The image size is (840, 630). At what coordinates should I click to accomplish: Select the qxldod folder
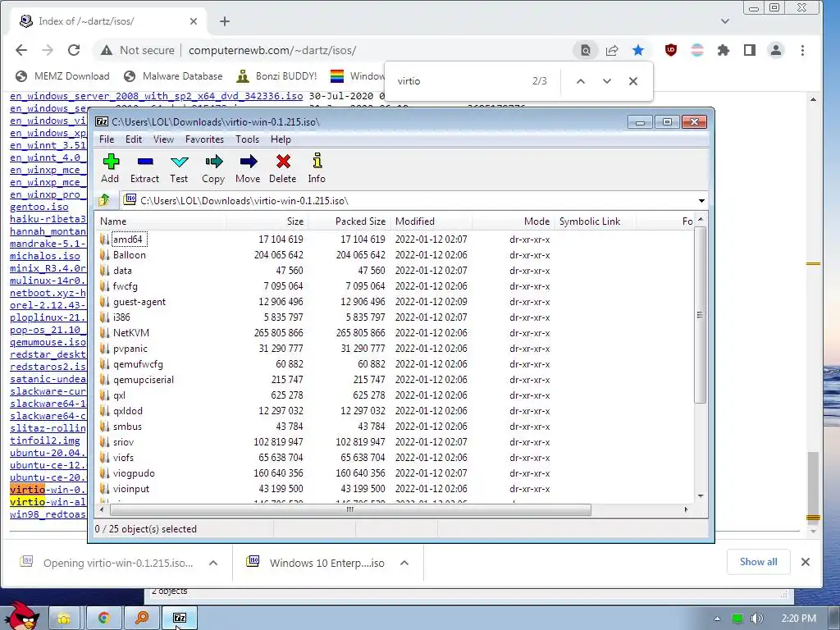127,411
